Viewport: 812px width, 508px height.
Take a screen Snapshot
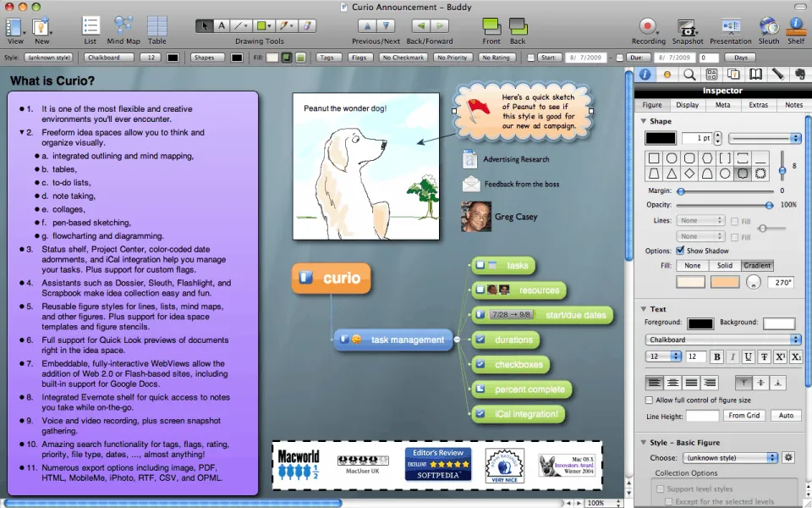[x=688, y=28]
